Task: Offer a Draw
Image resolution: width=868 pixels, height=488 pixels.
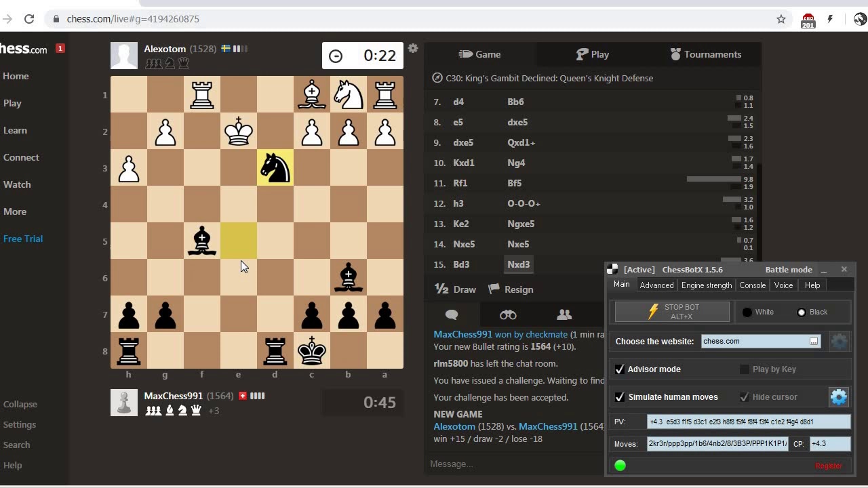Action: pos(456,289)
